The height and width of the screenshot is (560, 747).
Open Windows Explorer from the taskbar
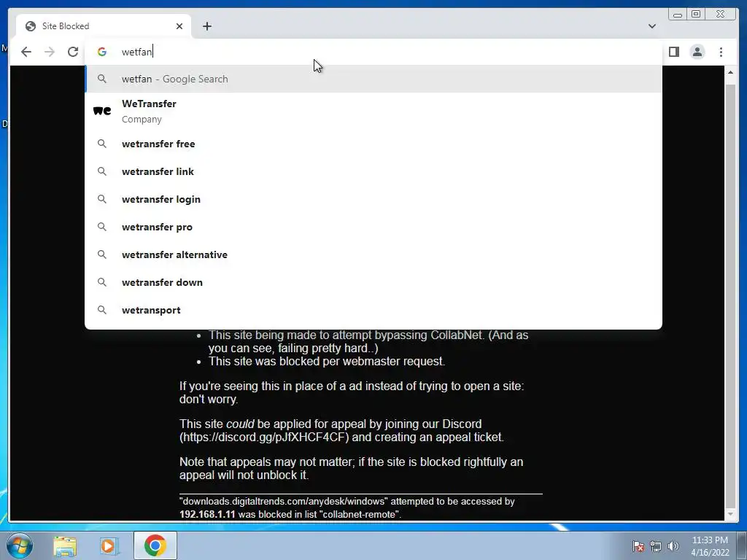point(65,545)
